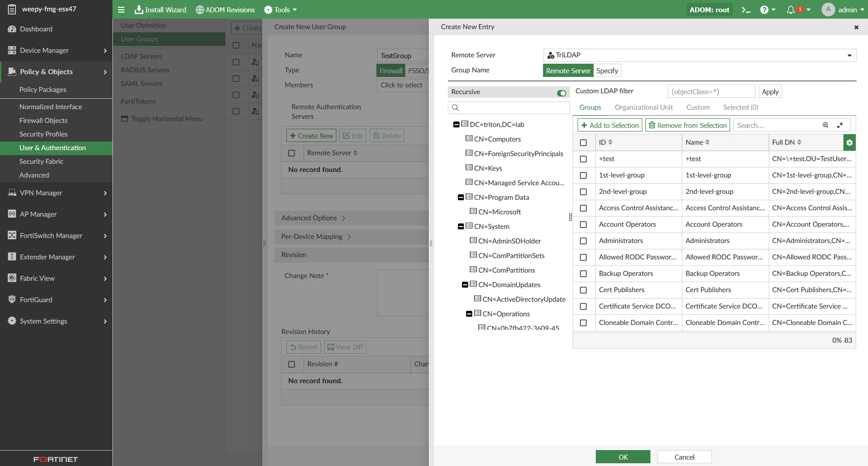Click the Device Manager sidebar icon
The image size is (868, 466).
pos(12,50)
